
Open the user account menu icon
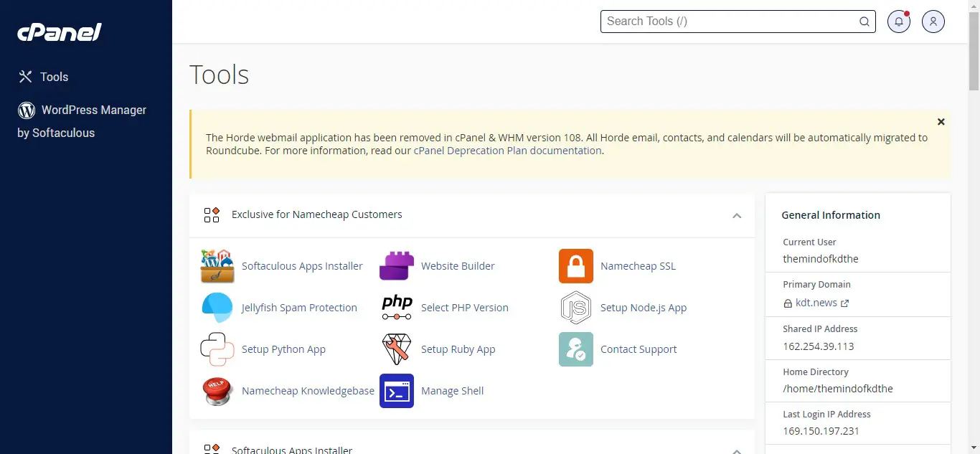coord(933,22)
